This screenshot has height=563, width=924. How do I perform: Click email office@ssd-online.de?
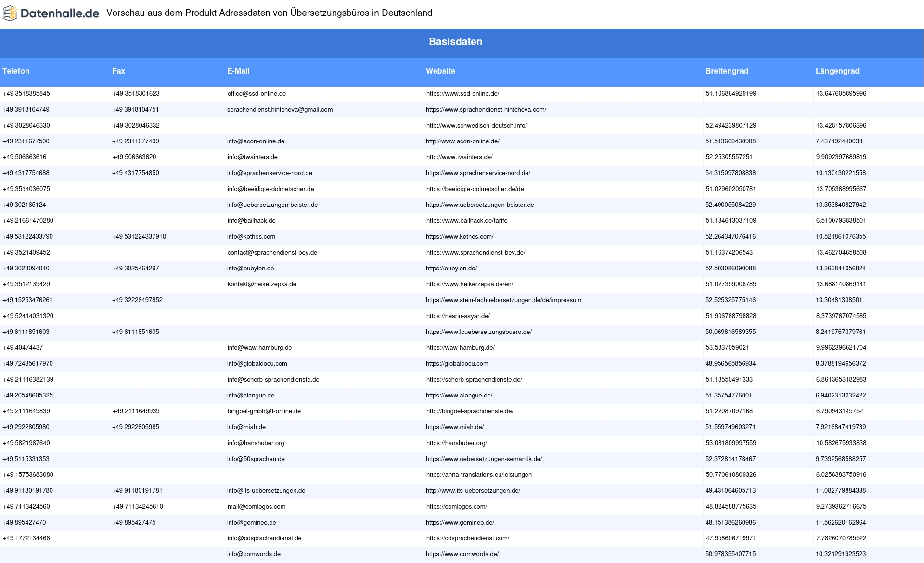(257, 94)
